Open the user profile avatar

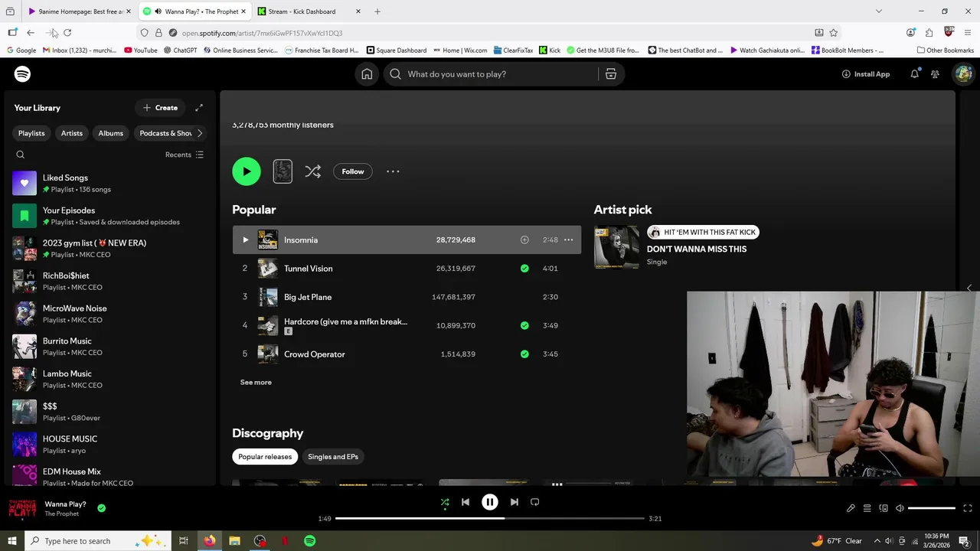coord(963,74)
